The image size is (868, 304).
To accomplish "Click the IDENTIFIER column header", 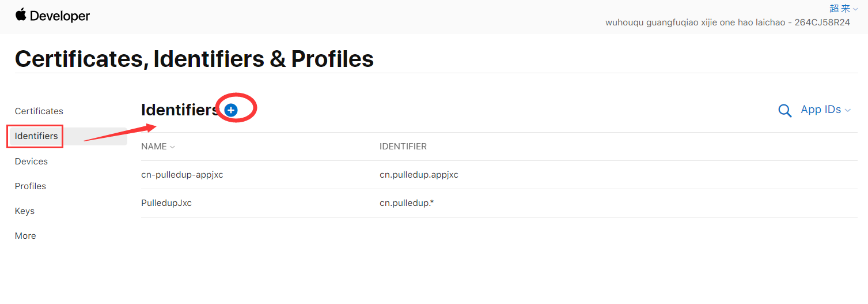I will coord(403,147).
